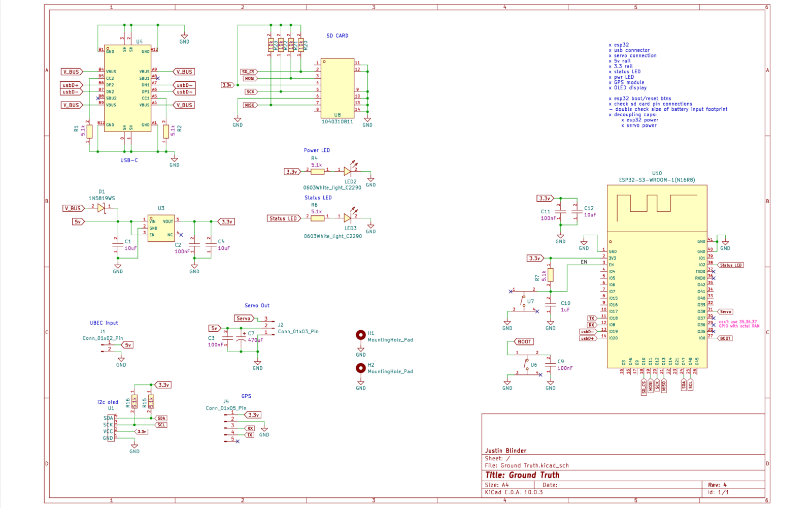
Task: Select the U1 i2c oled connector symbol
Action: 111,428
